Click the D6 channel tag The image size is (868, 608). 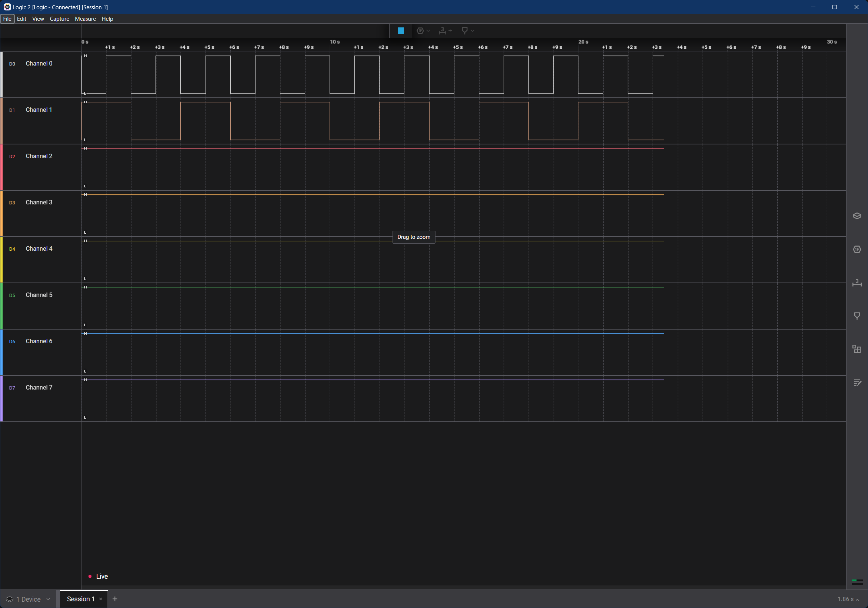click(x=12, y=341)
